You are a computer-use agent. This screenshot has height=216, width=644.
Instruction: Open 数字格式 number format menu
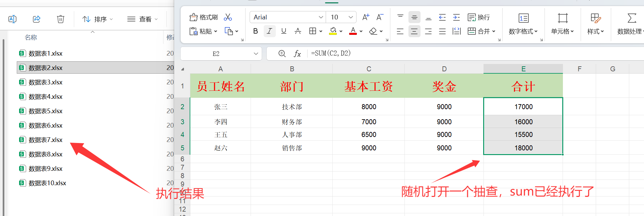(523, 24)
